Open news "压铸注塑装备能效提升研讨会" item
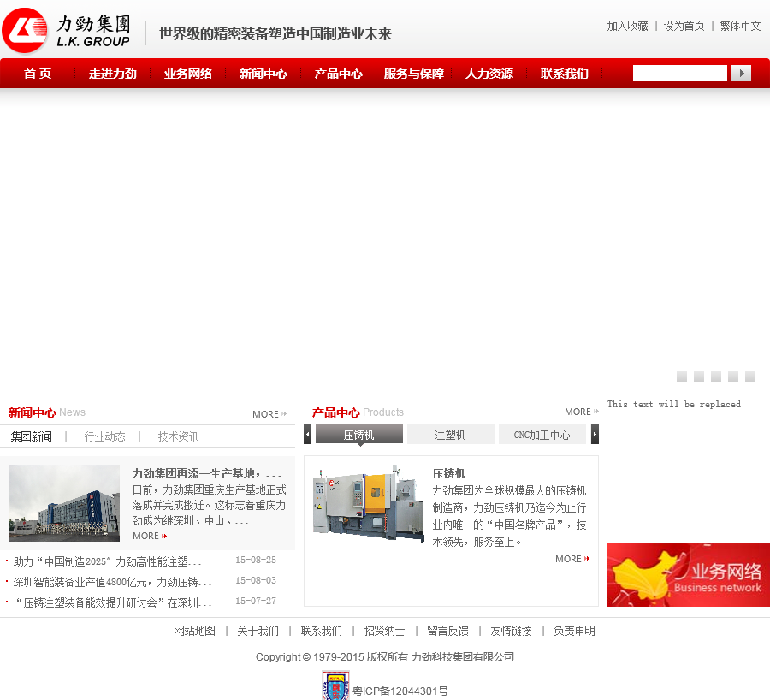Viewport: 770px width, 700px height. tap(112, 602)
